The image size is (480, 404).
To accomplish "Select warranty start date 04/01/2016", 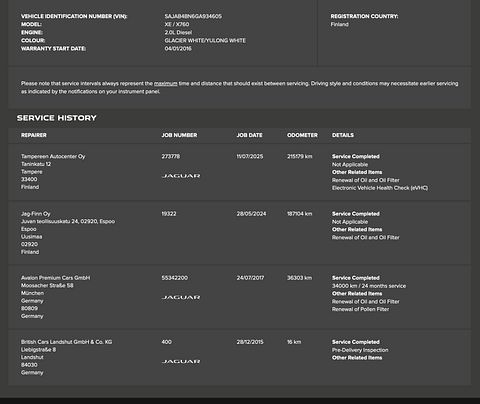I will click(178, 49).
